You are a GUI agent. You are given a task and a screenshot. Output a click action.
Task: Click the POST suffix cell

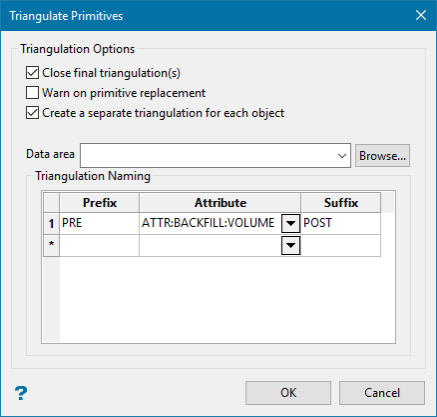[341, 223]
